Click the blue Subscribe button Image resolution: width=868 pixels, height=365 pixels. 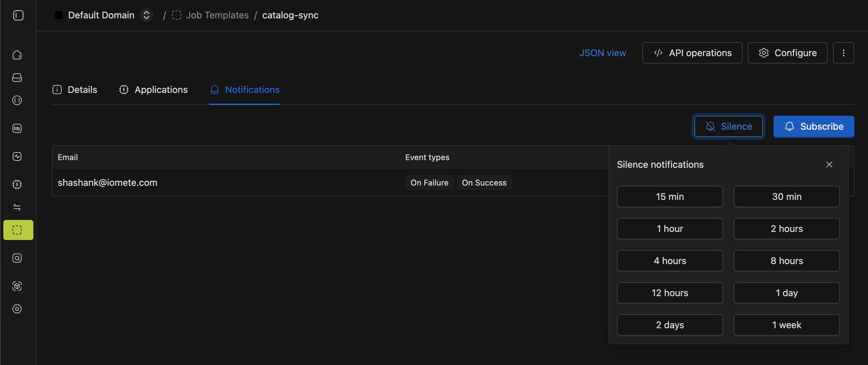click(x=813, y=126)
